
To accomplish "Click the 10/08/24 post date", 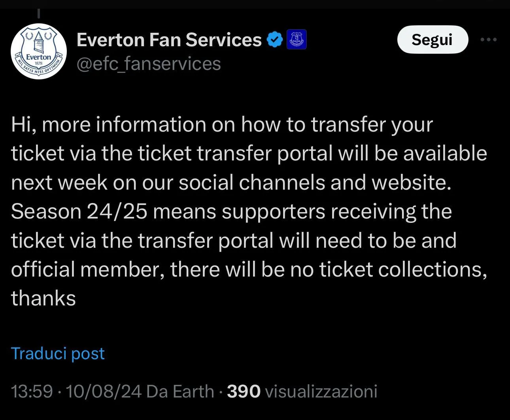I will point(104,392).
